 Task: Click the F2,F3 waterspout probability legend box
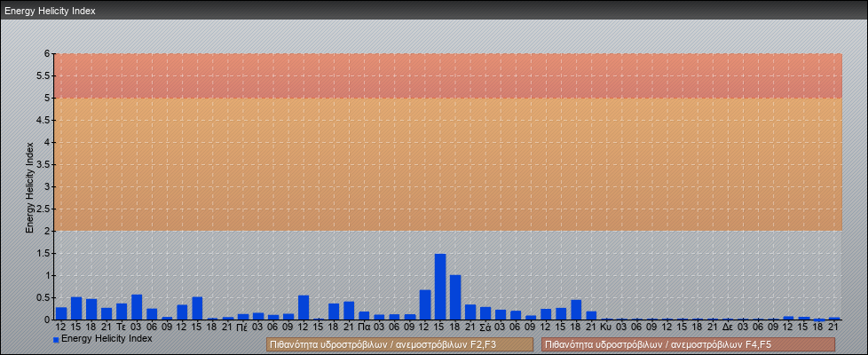click(399, 344)
